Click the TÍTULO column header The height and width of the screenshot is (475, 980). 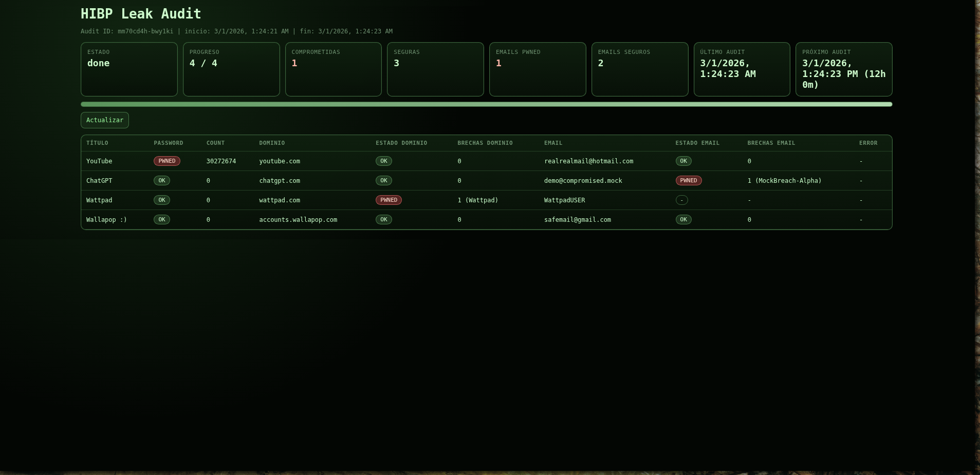click(97, 143)
